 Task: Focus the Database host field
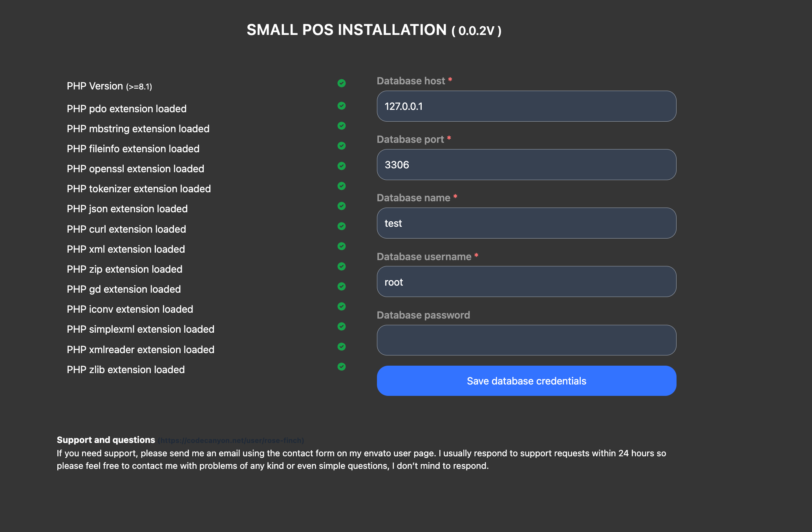526,106
